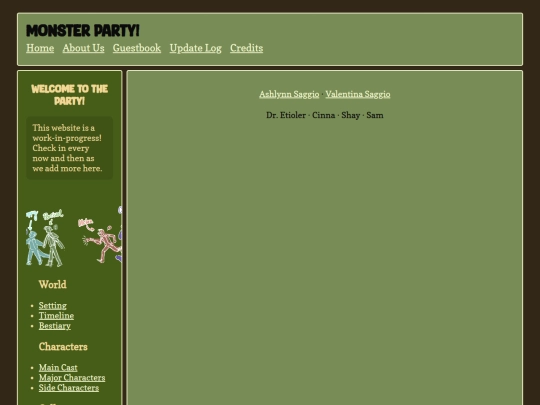
Task: Open the Home page link
Action: [x=40, y=48]
